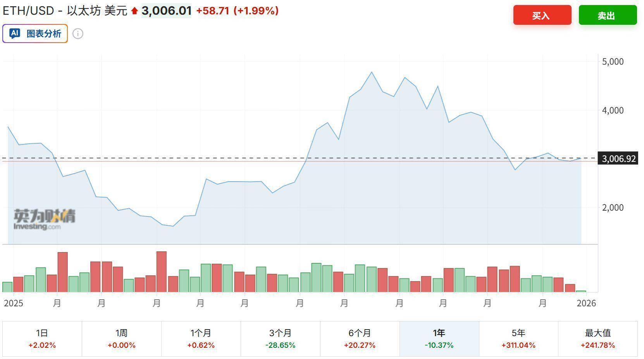The height and width of the screenshot is (359, 644).
Task: Click the 3,006.92 current price label
Action: pyautogui.click(x=618, y=158)
